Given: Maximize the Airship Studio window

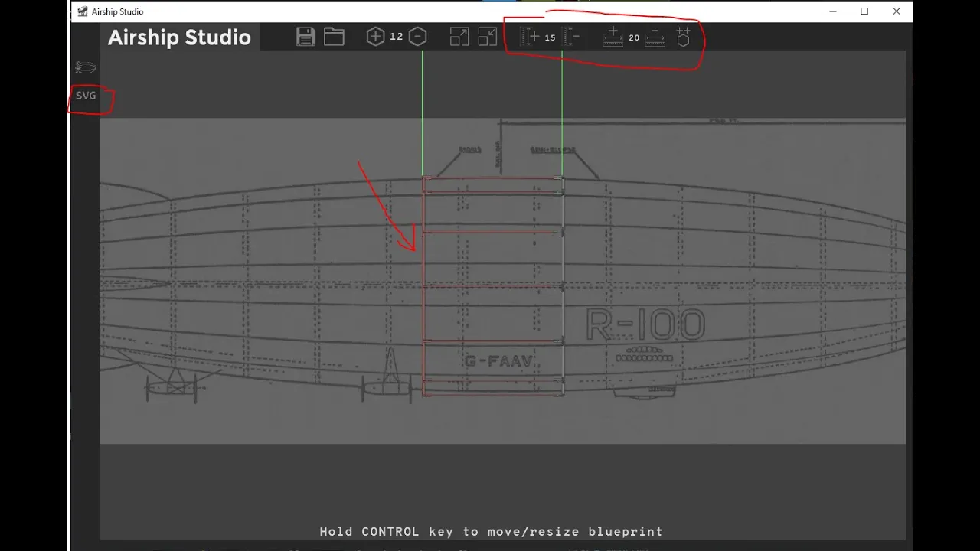Looking at the screenshot, I should 864,11.
